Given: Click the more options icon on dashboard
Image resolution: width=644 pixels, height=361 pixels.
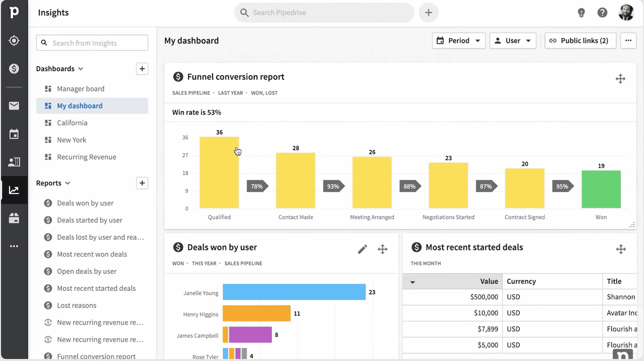Looking at the screenshot, I should (x=629, y=40).
